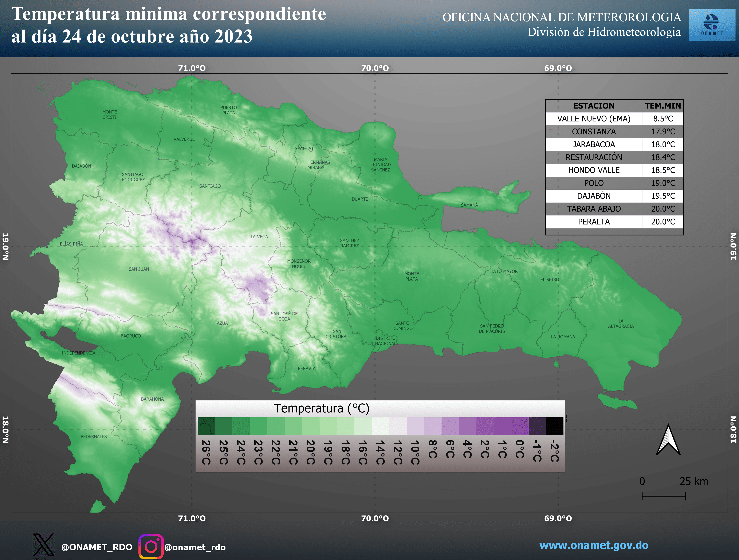Screen dimensions: 739x560
Task: Open the www.onamet.gov.do website link
Action: tap(594, 545)
